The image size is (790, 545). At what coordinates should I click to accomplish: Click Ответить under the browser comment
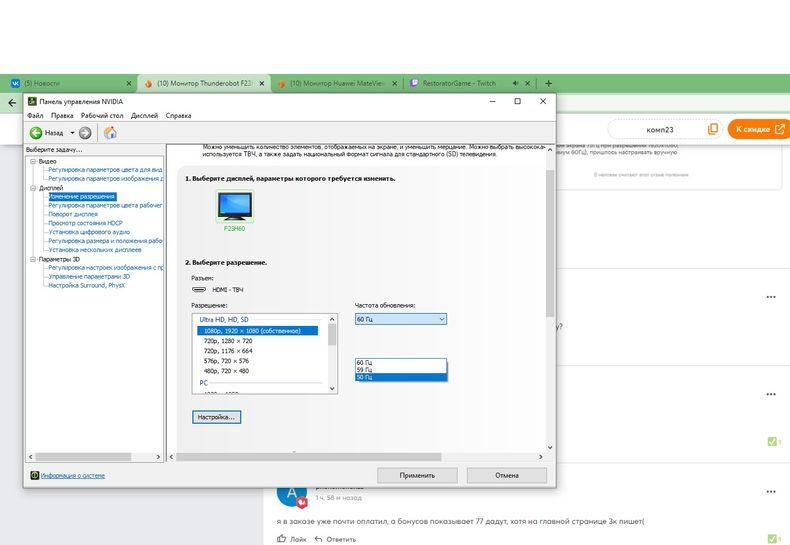pos(336,539)
